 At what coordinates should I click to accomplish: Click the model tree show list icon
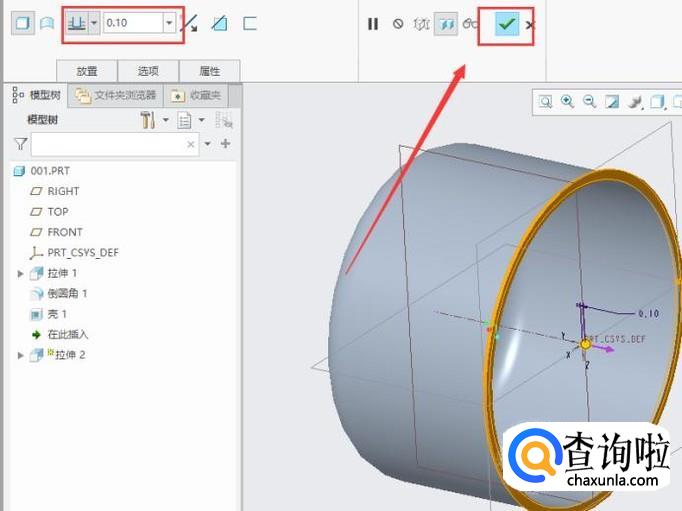point(184,120)
